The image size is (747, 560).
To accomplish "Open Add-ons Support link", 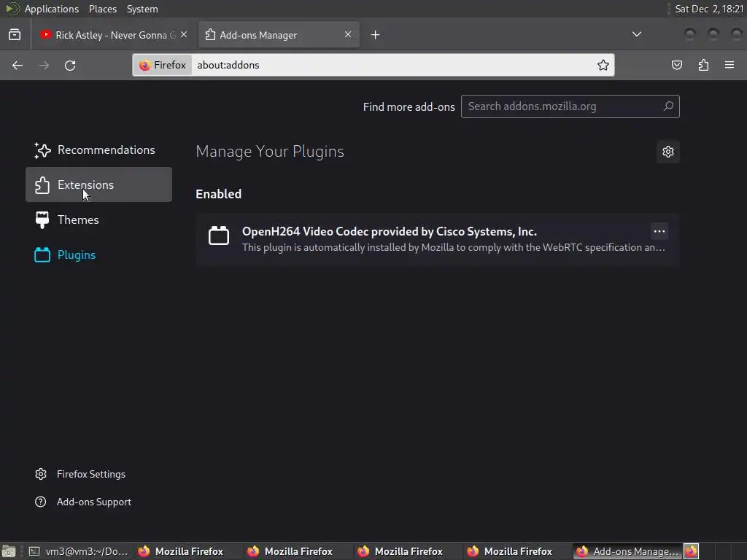I will coord(83,502).
